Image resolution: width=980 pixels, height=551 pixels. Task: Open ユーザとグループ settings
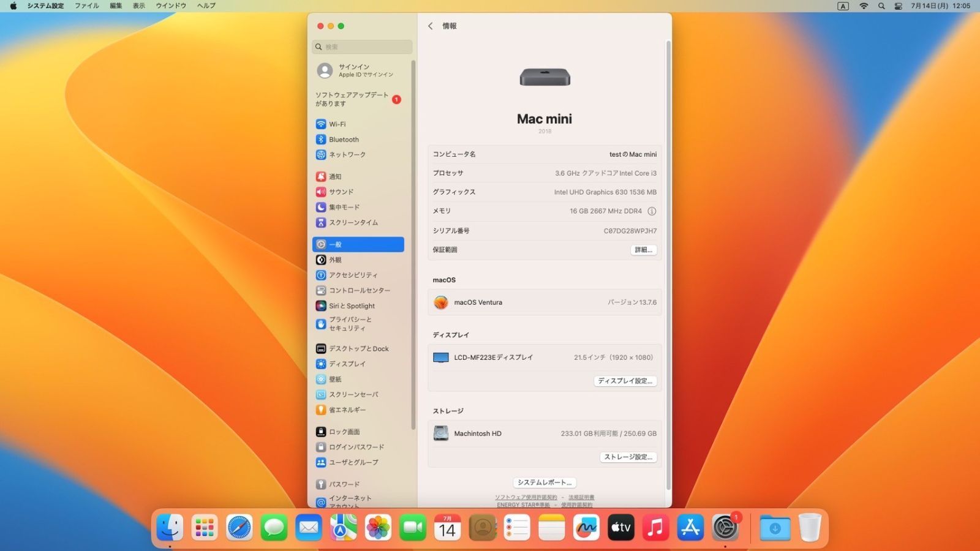(x=358, y=462)
